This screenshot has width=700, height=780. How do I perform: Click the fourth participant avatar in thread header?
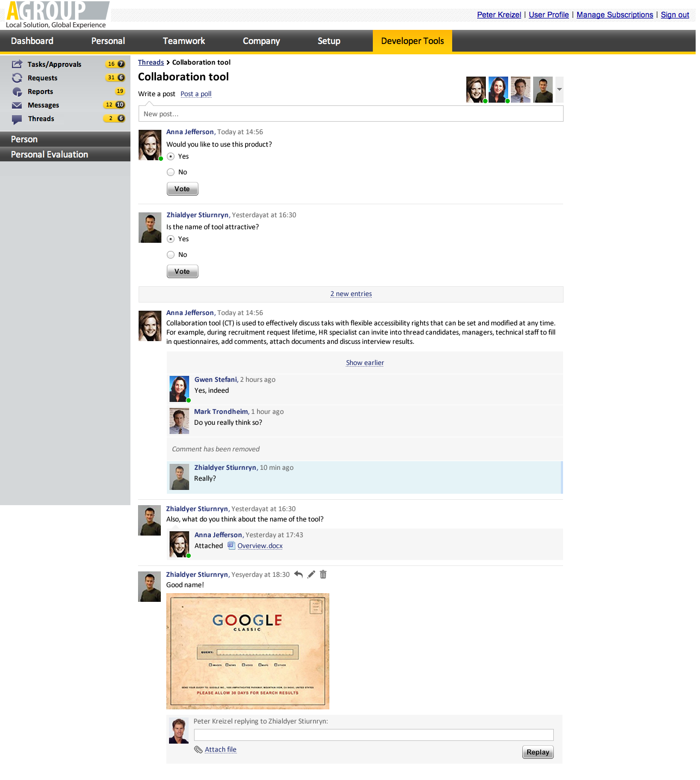(x=543, y=90)
